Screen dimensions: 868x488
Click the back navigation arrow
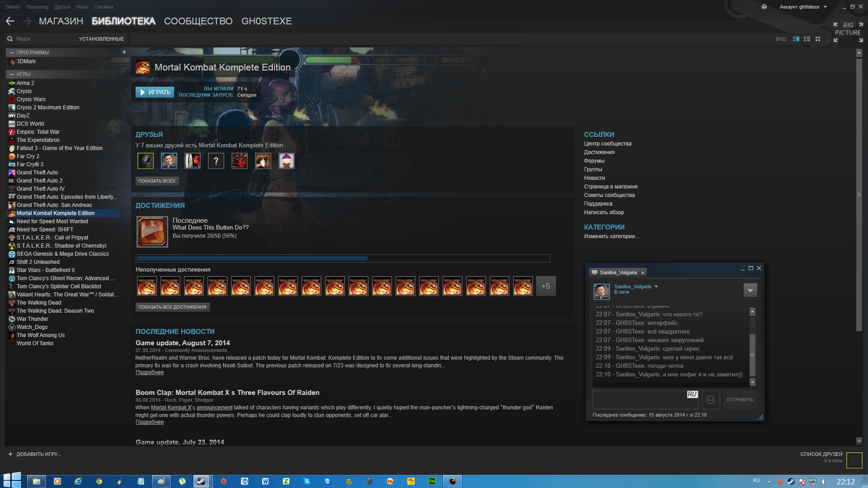[x=10, y=21]
